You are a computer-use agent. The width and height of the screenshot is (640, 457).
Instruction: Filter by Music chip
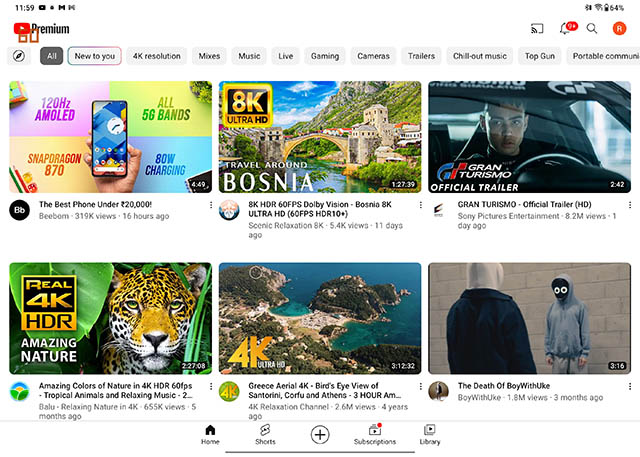tap(249, 56)
